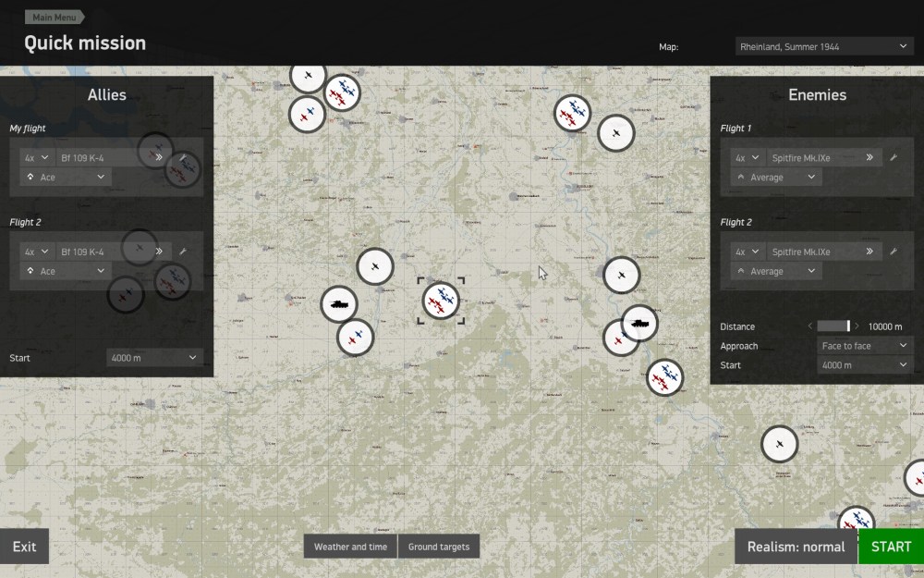The image size is (924, 578).
Task: Open Enemies Flight 1 aircraft count dropdown
Action: click(747, 158)
